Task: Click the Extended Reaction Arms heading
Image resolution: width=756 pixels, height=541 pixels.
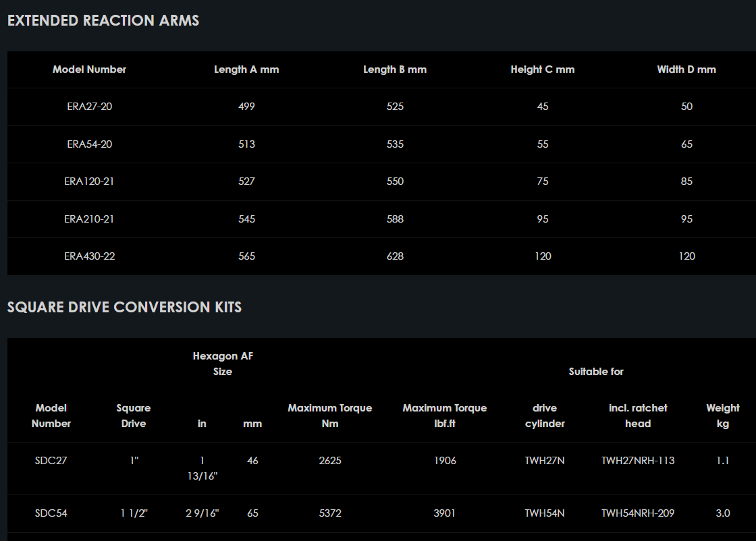Action: [103, 20]
